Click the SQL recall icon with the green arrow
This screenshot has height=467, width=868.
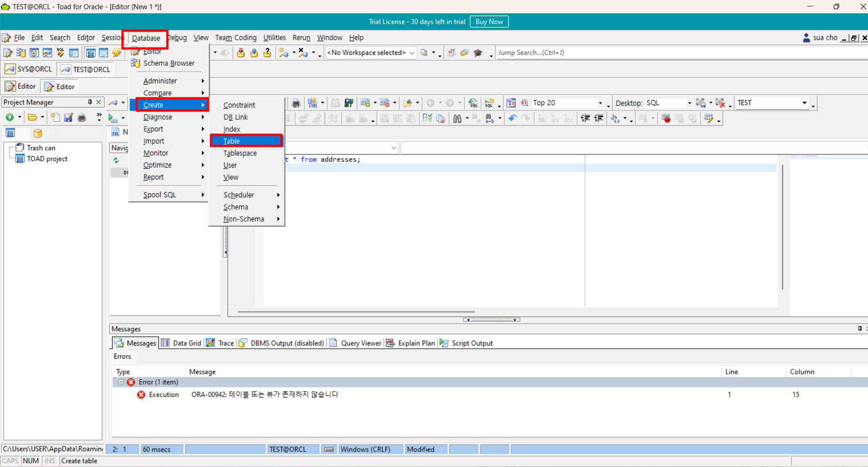click(x=473, y=103)
